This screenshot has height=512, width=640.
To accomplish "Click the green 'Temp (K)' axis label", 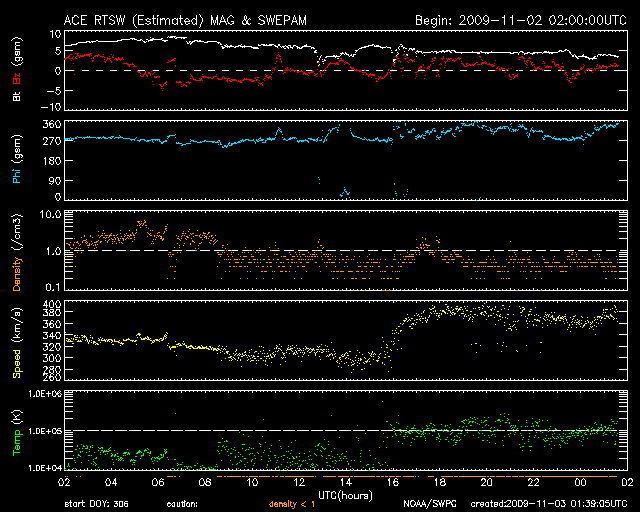I will pos(17,433).
